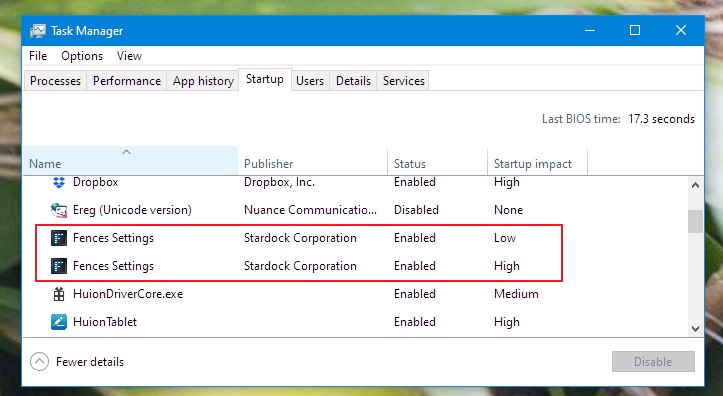This screenshot has height=396, width=723.
Task: Click the scrollbar down arrow
Action: tap(695, 329)
